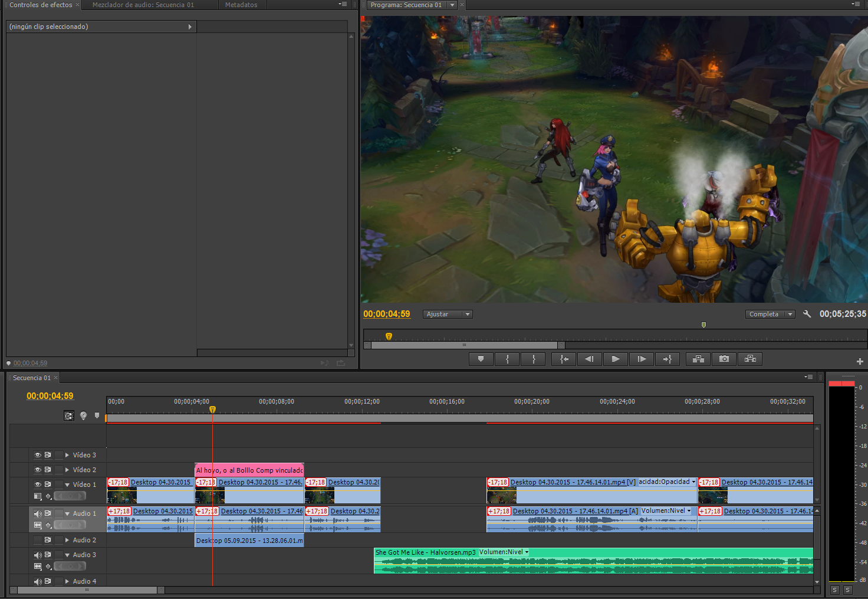This screenshot has width=868, height=599.
Task: Open the Metadatos tab
Action: (x=241, y=5)
